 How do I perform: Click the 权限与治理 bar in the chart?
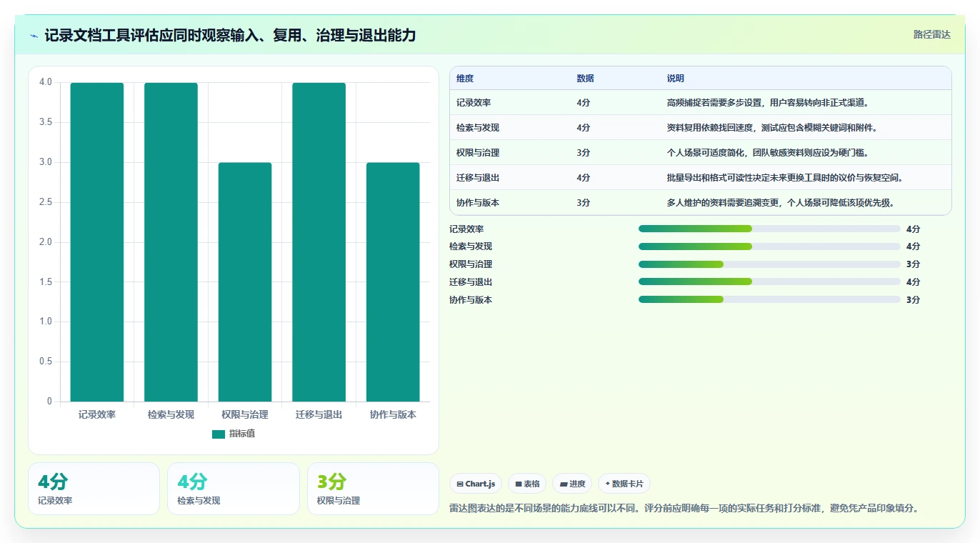click(x=245, y=282)
